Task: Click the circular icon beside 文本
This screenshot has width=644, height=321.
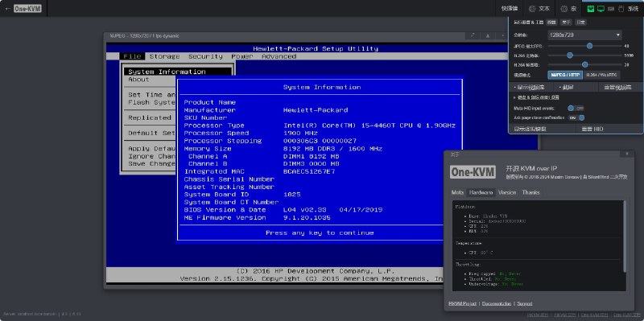Action: pyautogui.click(x=532, y=9)
